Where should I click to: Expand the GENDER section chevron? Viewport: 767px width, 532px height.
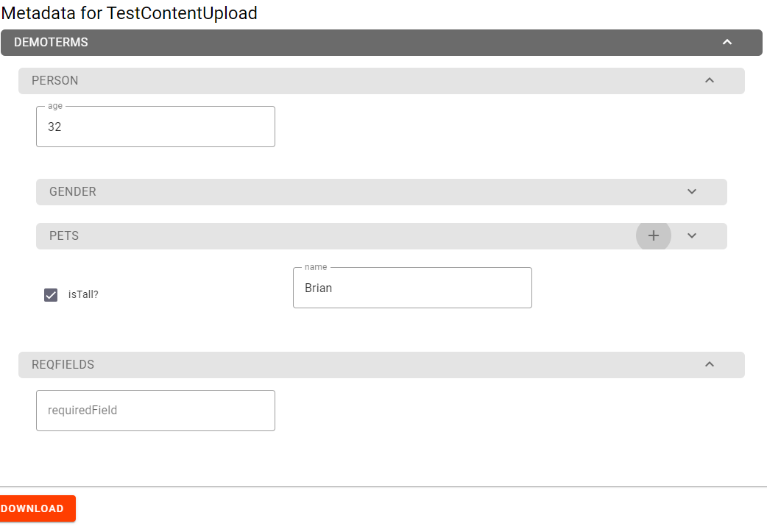click(x=691, y=191)
